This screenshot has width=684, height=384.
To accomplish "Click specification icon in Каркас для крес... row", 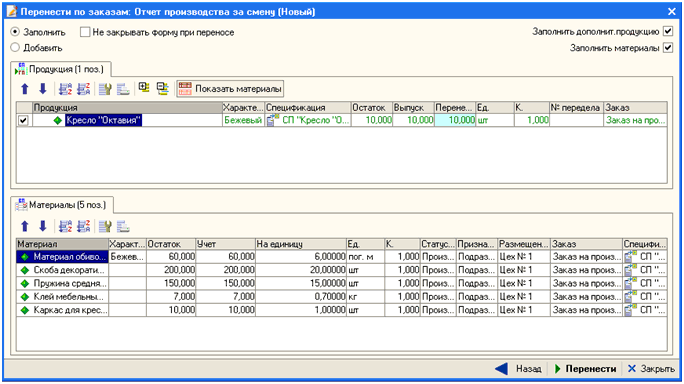I will (x=630, y=310).
